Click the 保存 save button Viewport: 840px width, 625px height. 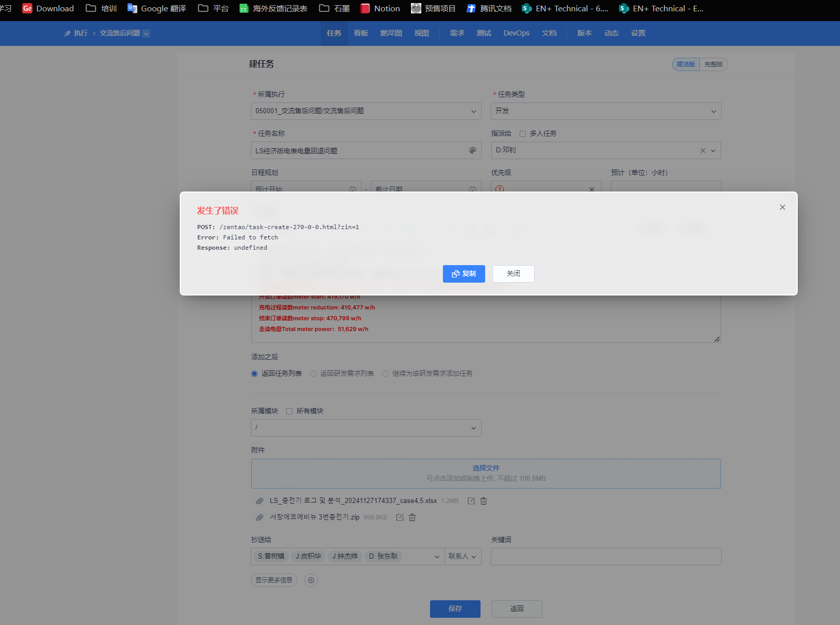coord(455,609)
